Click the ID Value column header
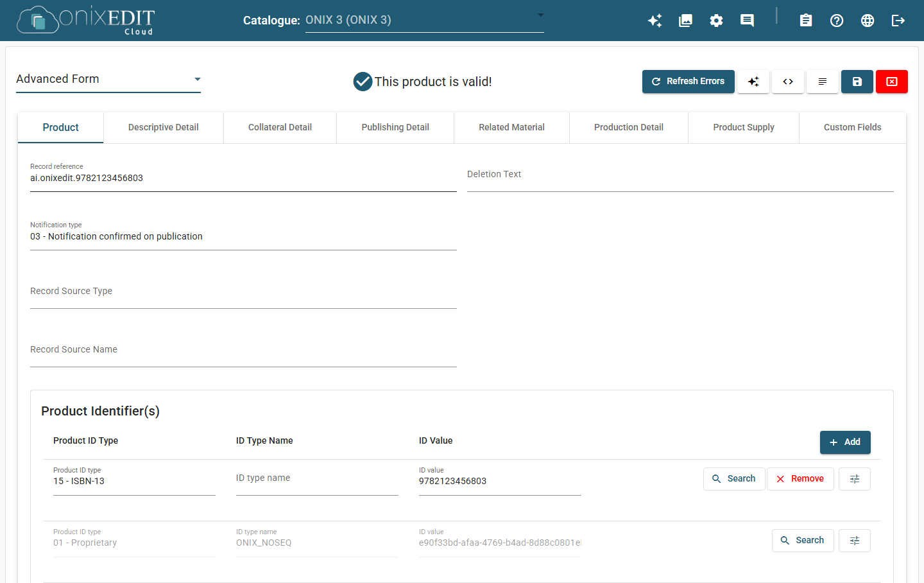Viewport: 924px width, 583px height. tap(436, 440)
